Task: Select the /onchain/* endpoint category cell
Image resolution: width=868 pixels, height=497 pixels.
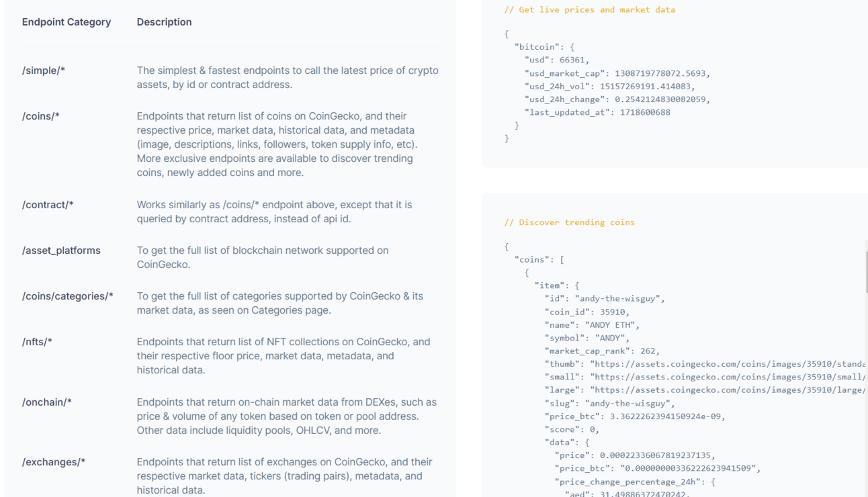Action: [x=47, y=402]
